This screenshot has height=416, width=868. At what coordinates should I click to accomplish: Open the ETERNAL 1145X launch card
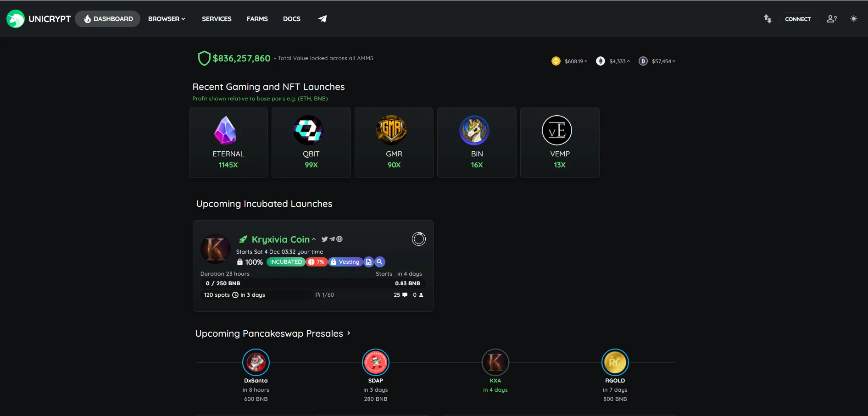click(x=228, y=142)
